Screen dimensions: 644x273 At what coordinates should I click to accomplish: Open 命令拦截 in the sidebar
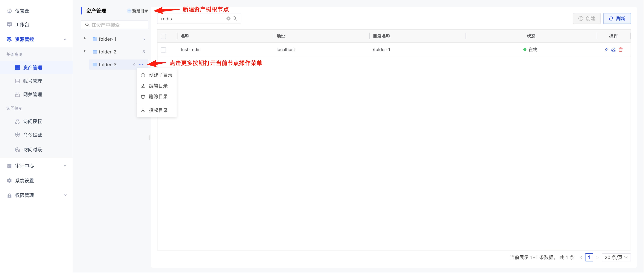36,135
